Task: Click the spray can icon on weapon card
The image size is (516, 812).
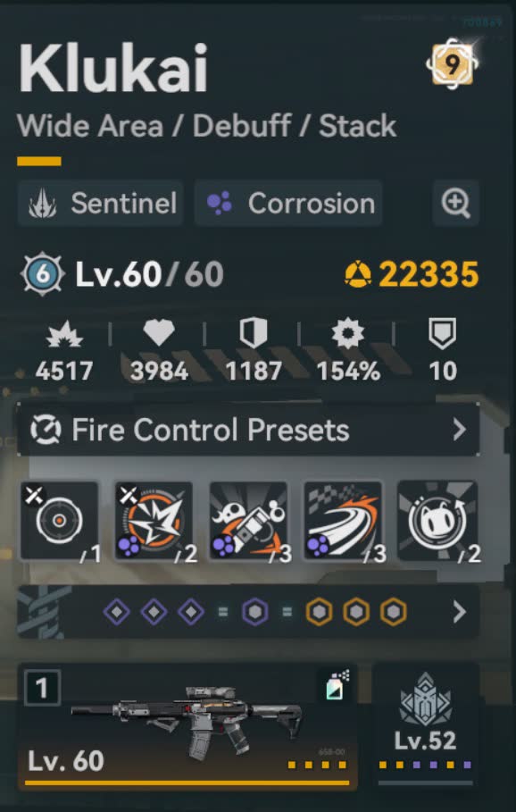Action: coord(337,684)
